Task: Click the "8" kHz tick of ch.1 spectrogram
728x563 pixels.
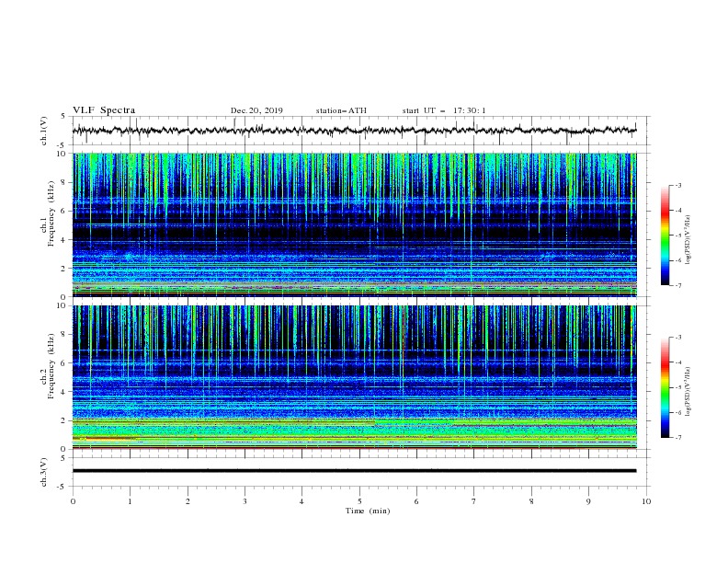Action: coord(63,182)
